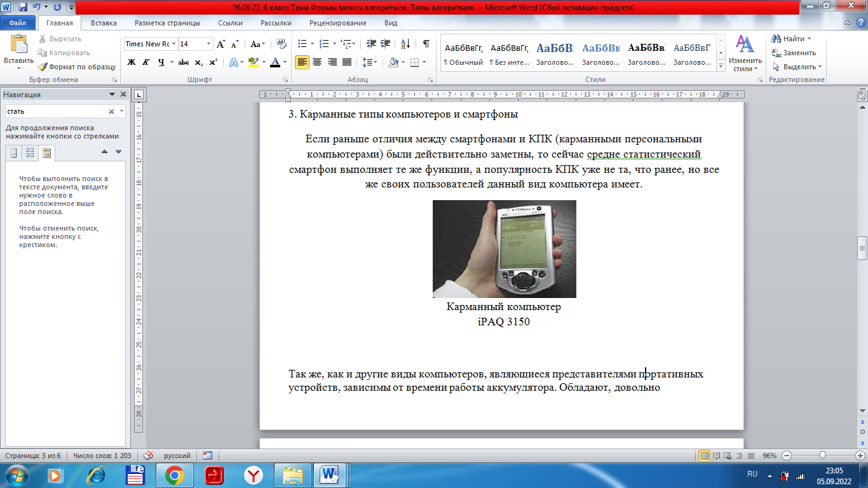This screenshot has height=488, width=868.
Task: Increase paragraph indent
Action: point(386,44)
